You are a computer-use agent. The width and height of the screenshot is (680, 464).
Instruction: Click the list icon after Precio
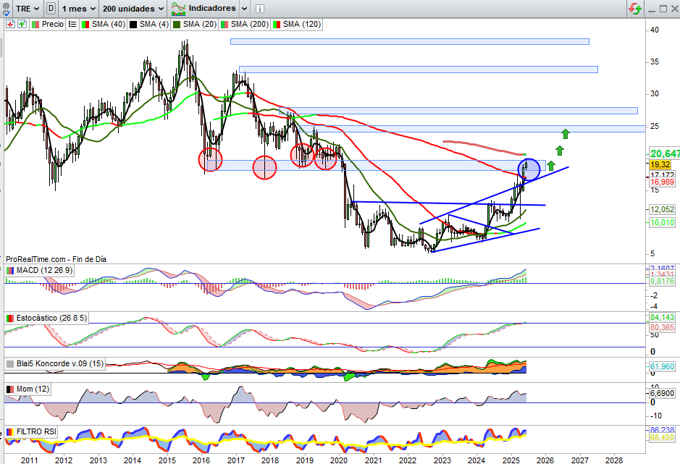point(72,25)
